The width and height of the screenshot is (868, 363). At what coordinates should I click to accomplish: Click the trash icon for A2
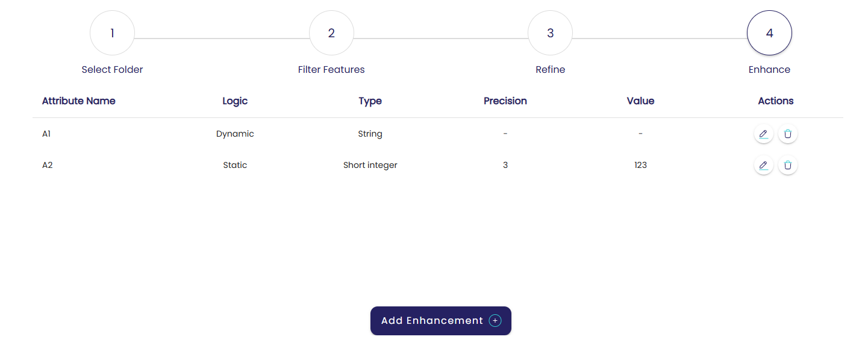[788, 165]
